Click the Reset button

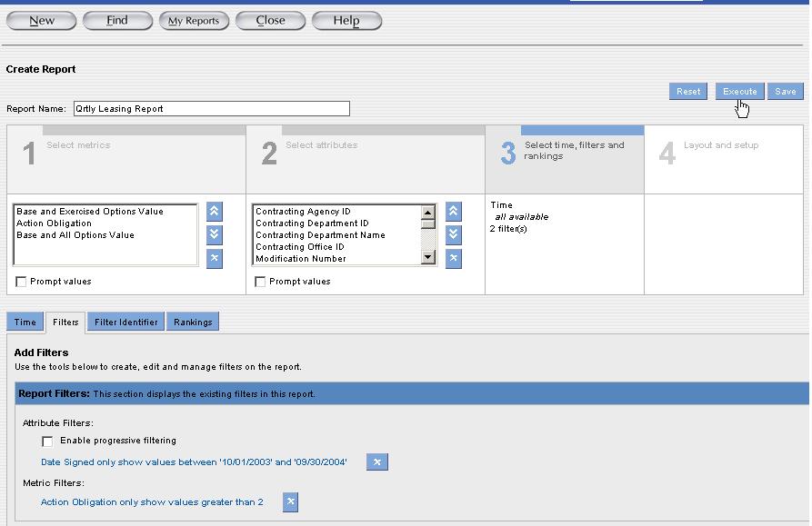[687, 92]
